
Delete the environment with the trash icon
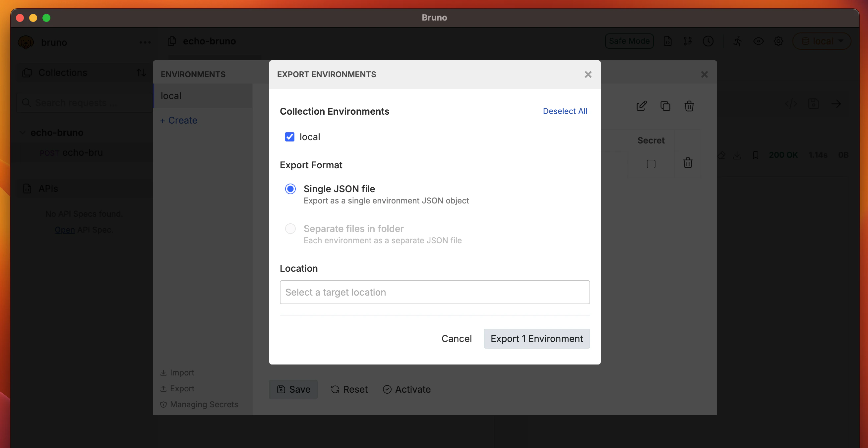click(x=689, y=106)
